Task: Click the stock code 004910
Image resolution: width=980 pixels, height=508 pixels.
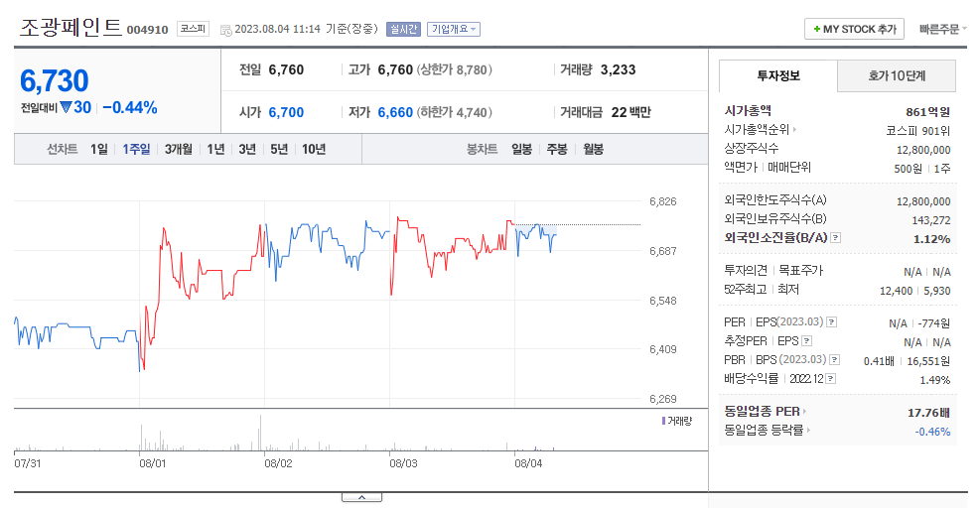Action: coord(148,30)
